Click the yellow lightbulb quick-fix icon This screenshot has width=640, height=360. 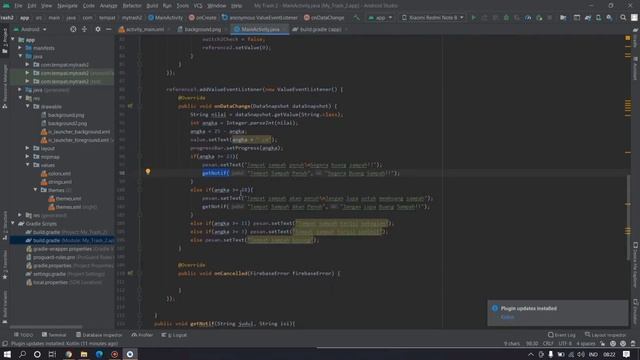point(148,172)
